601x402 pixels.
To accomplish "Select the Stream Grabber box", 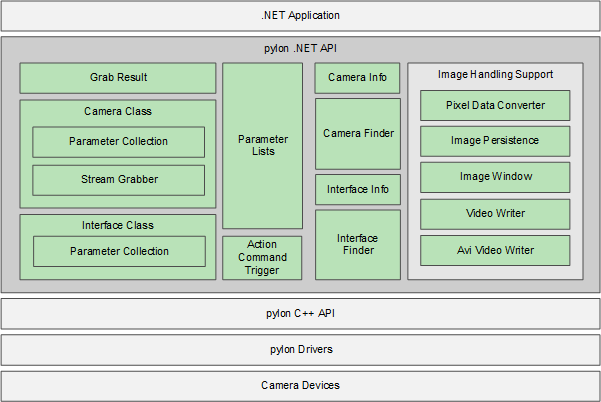I will tap(118, 180).
